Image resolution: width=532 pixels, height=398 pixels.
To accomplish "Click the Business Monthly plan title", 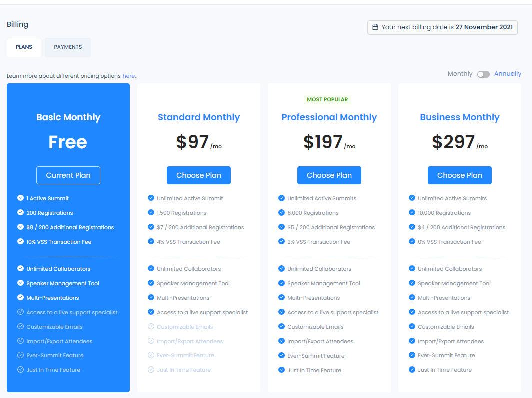I will [x=459, y=117].
